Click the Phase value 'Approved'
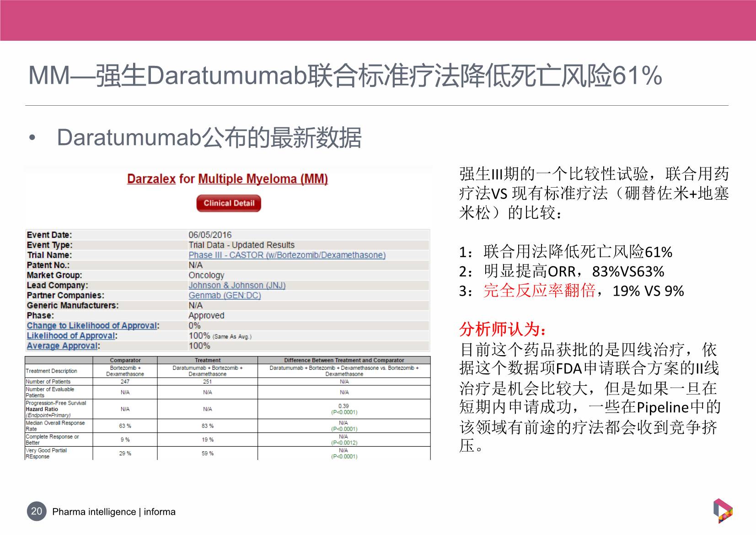Screen dimensions: 756x535 206,315
